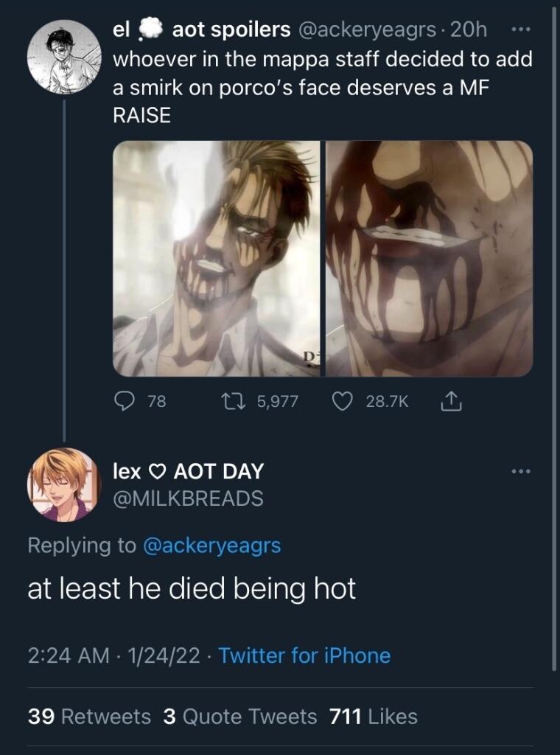Viewport: 560px width, 755px height.
Task: Open el's profile avatar
Action: (x=64, y=57)
